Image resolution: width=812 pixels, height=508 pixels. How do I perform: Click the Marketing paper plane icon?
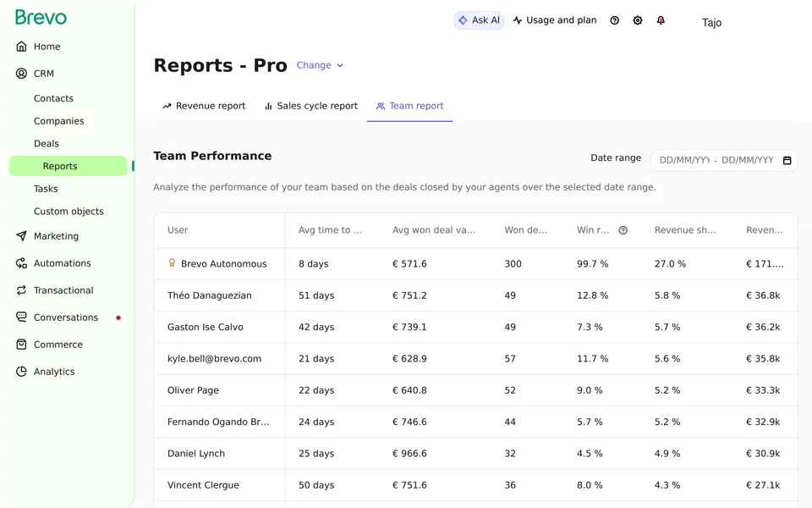click(x=21, y=236)
